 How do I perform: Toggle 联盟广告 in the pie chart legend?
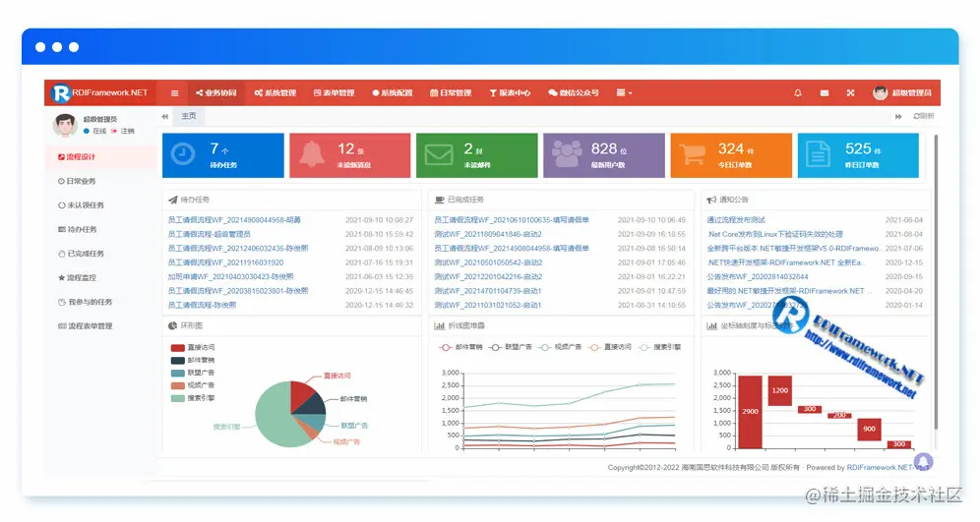click(x=193, y=373)
